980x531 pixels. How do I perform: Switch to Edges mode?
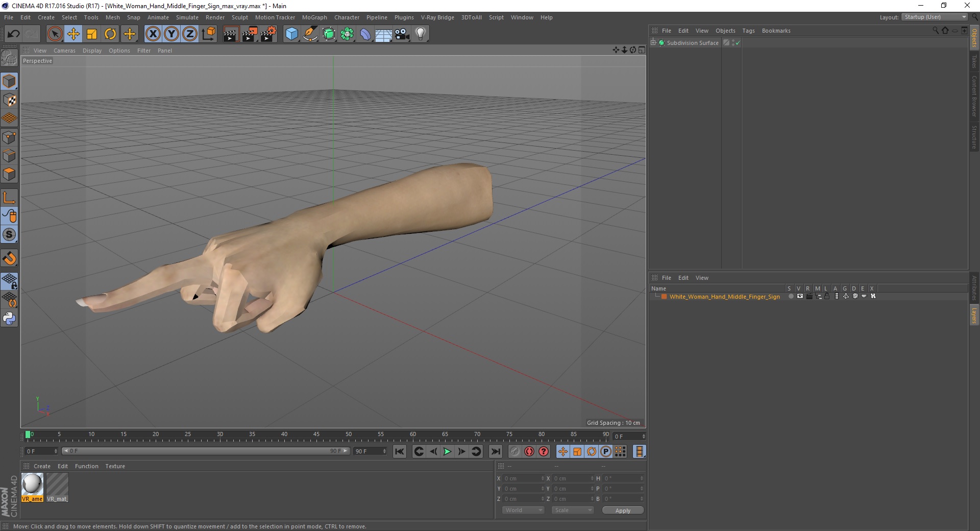point(9,156)
